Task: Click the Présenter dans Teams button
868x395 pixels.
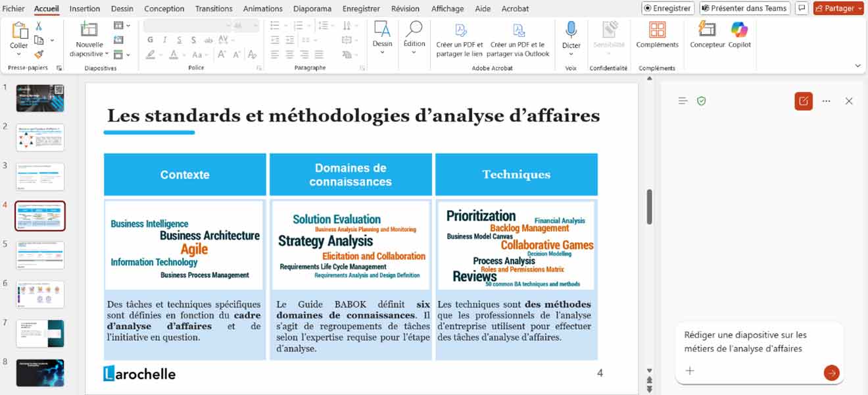Action: (744, 9)
